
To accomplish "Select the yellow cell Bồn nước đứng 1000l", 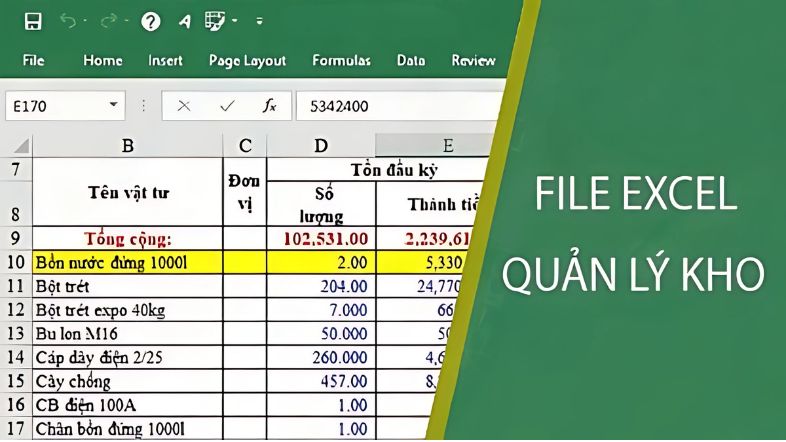I will (127, 261).
